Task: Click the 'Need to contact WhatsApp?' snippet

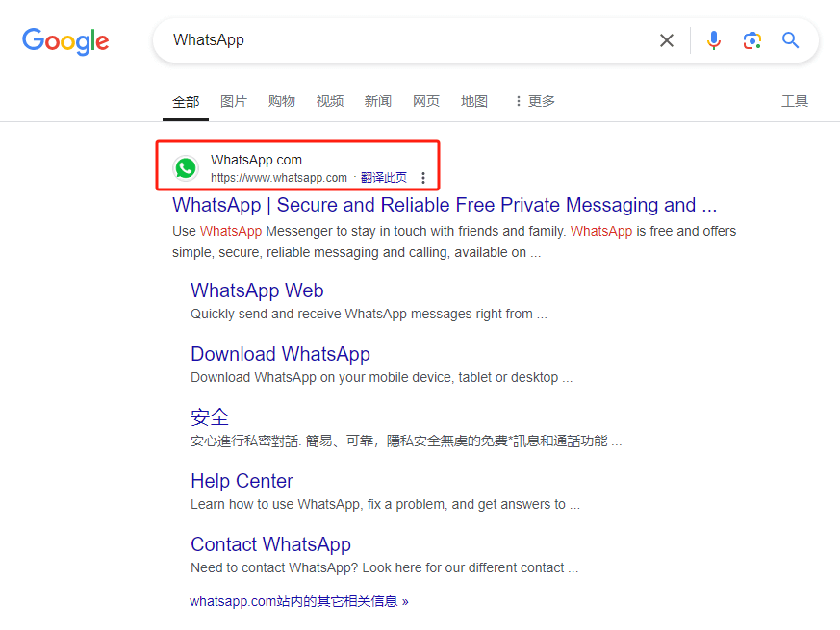Action: tap(385, 567)
